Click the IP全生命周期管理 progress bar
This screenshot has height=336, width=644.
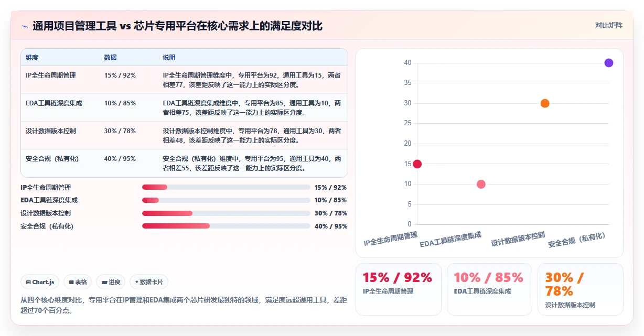pyautogui.click(x=226, y=187)
